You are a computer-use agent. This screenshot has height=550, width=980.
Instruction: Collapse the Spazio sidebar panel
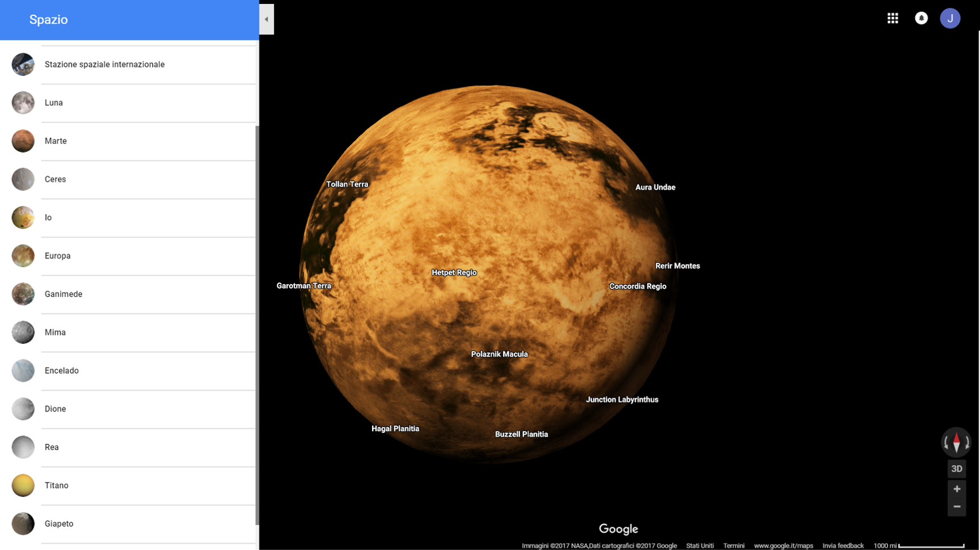(267, 19)
